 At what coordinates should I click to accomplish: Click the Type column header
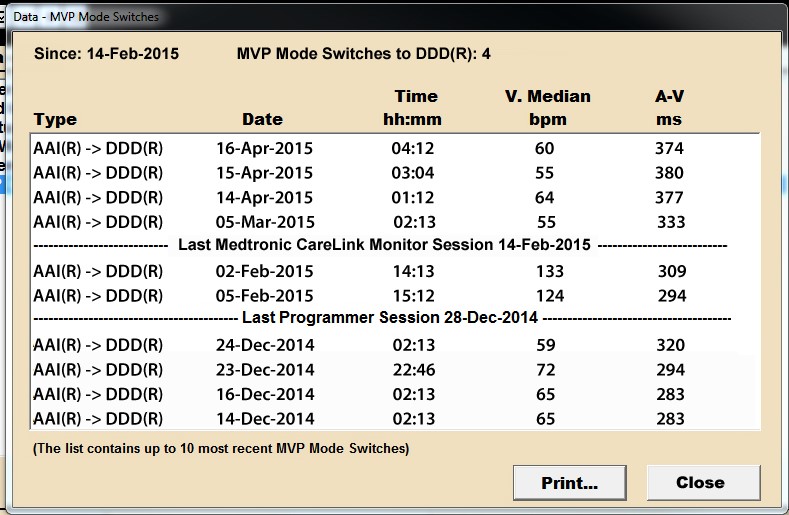coord(55,120)
